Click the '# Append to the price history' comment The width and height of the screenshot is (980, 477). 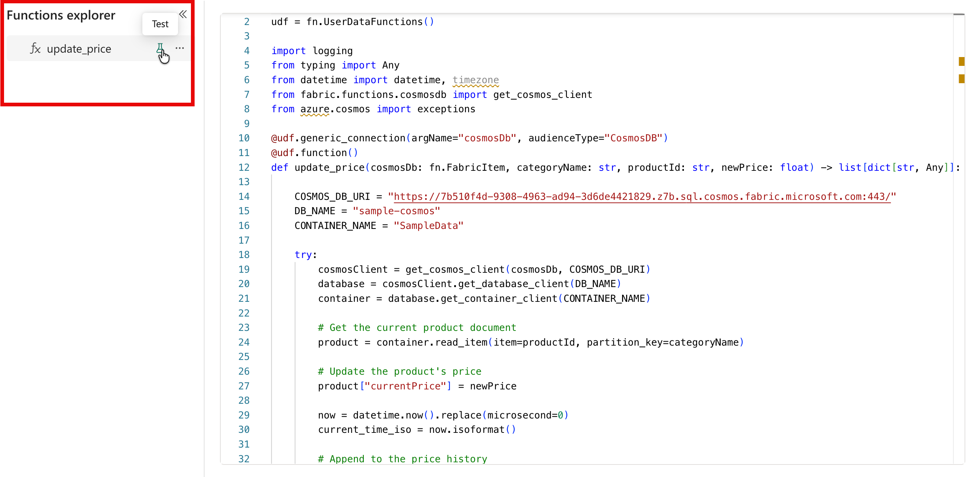click(x=402, y=459)
